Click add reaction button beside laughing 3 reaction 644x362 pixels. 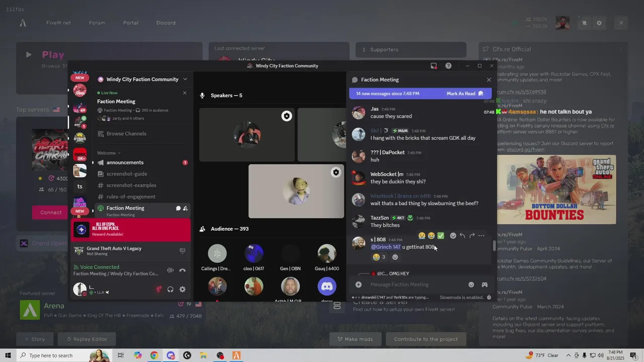(395, 257)
